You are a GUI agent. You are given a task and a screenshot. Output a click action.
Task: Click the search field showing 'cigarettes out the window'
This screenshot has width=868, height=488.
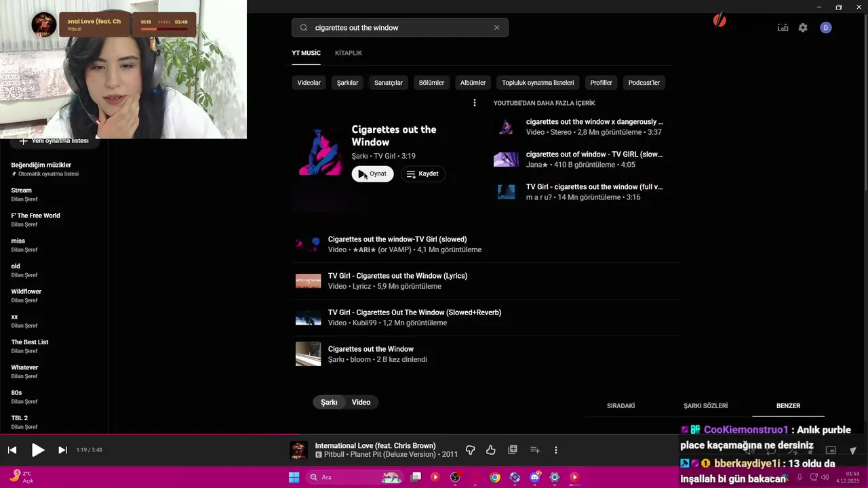click(400, 28)
